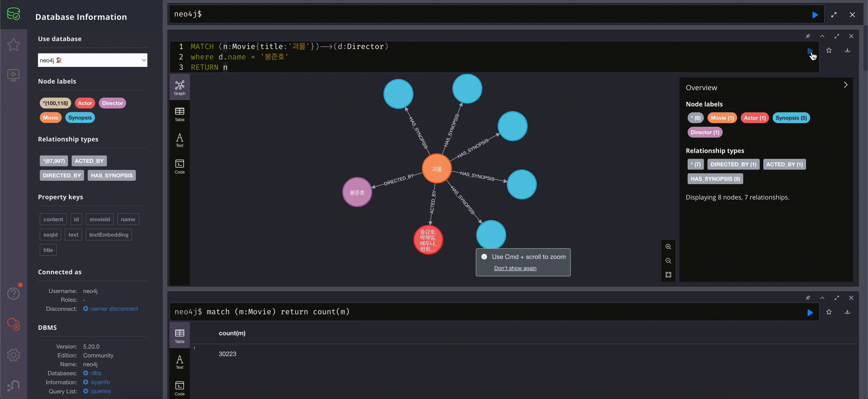Save MATCH query as favorite star

click(x=829, y=51)
